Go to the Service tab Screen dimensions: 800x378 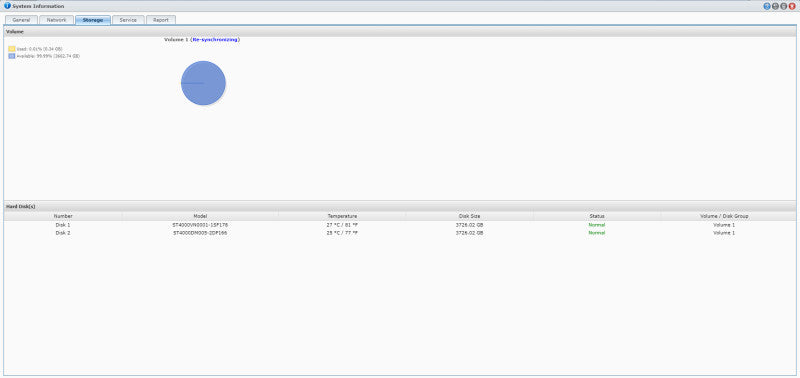(x=128, y=20)
